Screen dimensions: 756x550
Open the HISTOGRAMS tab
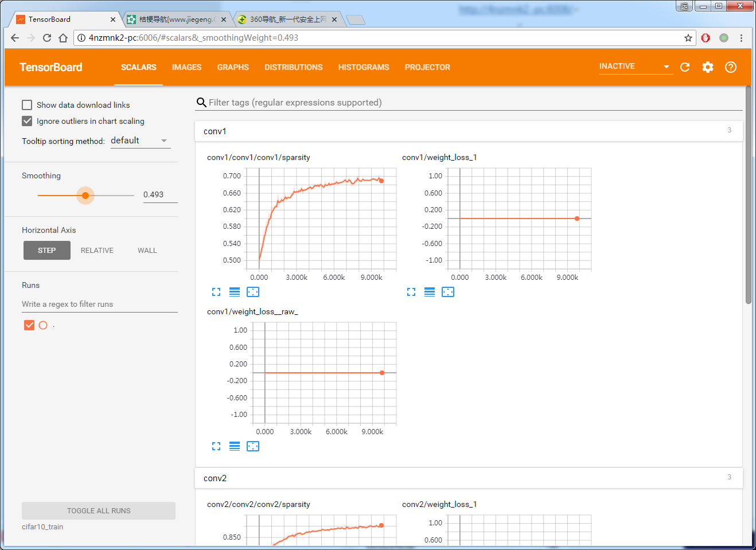tap(364, 67)
